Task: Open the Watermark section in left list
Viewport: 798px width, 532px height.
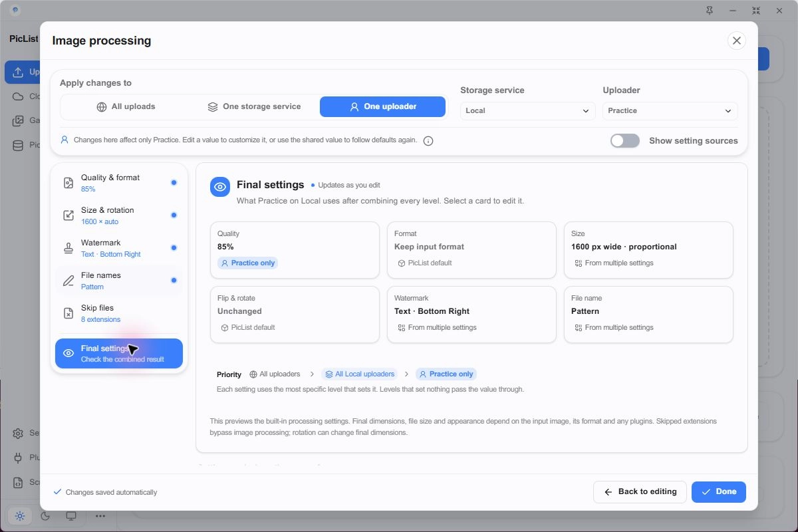Action: pyautogui.click(x=119, y=248)
